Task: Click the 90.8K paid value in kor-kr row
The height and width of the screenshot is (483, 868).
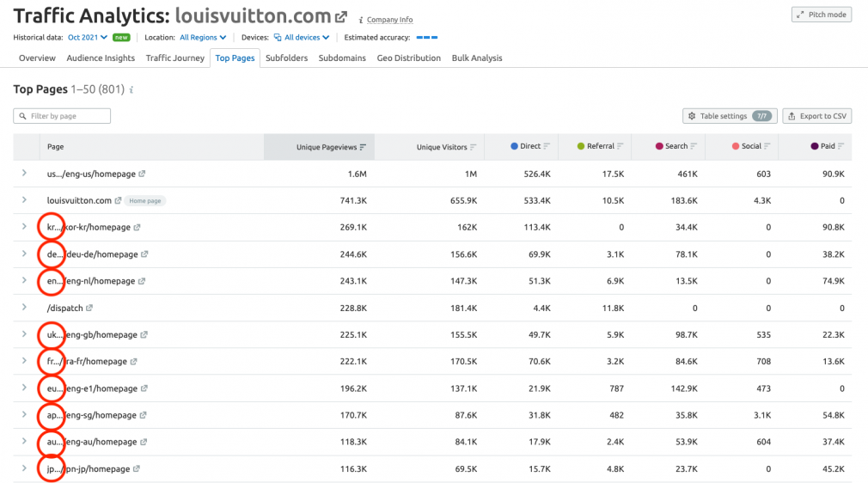Action: [833, 227]
